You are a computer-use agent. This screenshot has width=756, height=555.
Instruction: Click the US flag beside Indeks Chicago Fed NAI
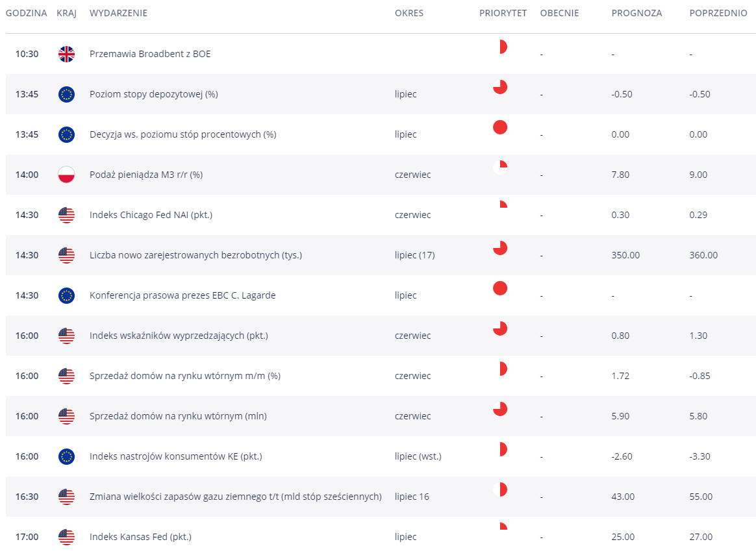point(66,215)
